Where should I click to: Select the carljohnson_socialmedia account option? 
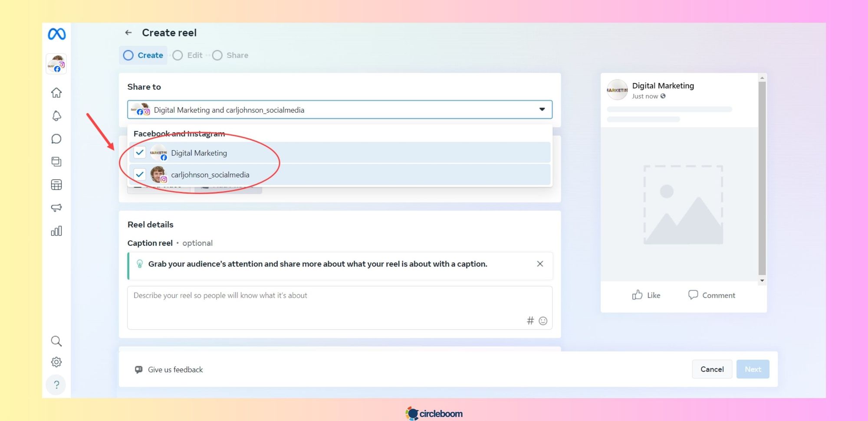click(339, 174)
